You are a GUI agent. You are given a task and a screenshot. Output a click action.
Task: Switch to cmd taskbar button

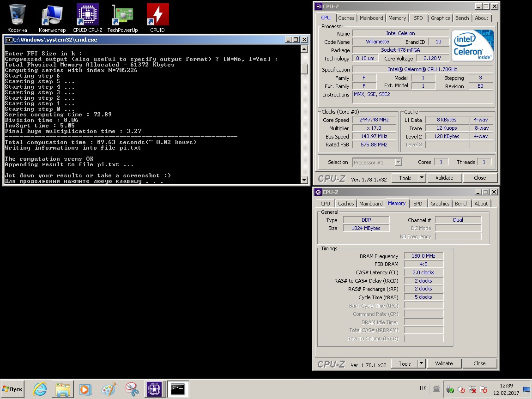[178, 389]
